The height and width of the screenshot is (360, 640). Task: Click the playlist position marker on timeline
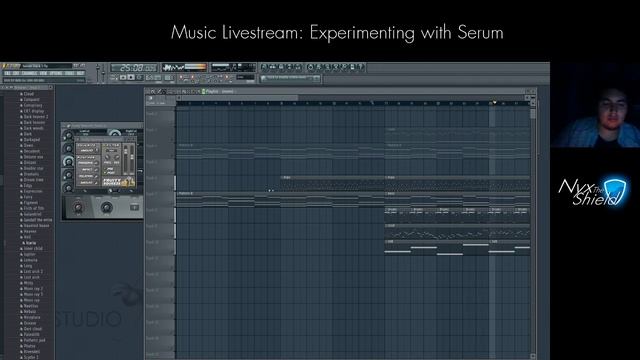[x=494, y=103]
